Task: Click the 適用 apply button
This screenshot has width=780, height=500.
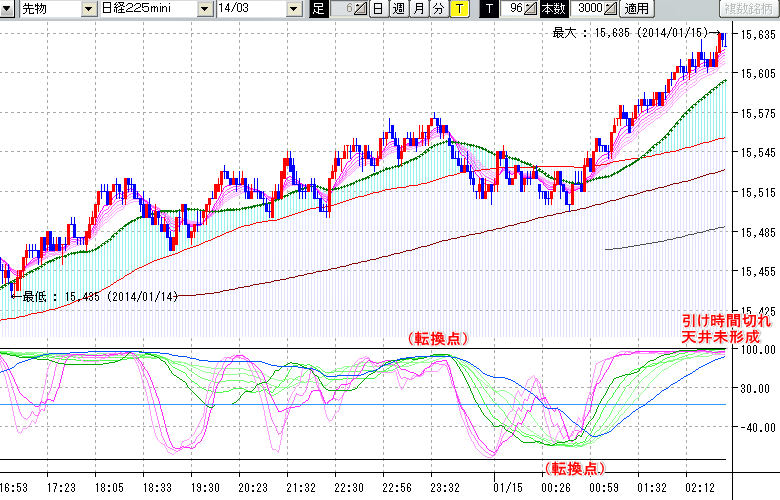Action: [636, 9]
